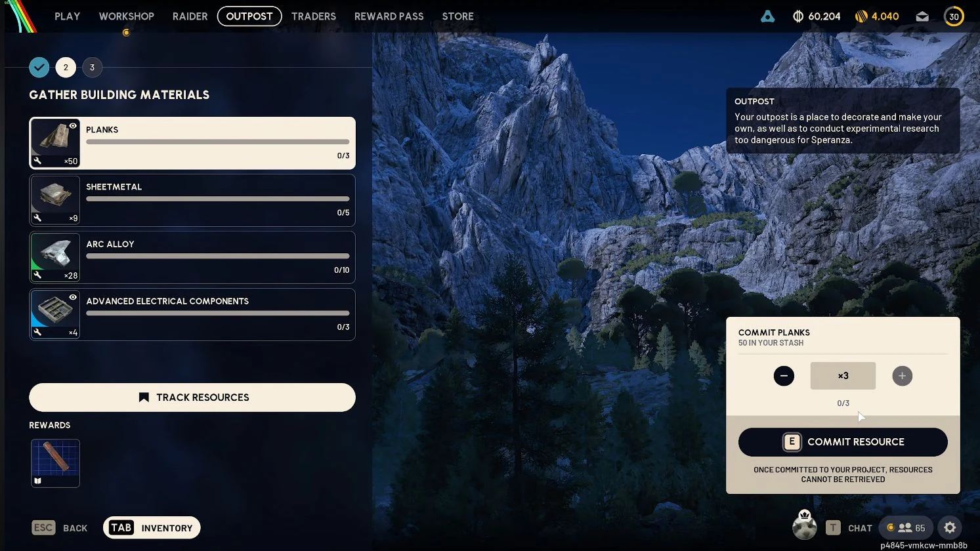Open the Play tab
Image resolution: width=980 pixels, height=551 pixels.
coord(68,16)
